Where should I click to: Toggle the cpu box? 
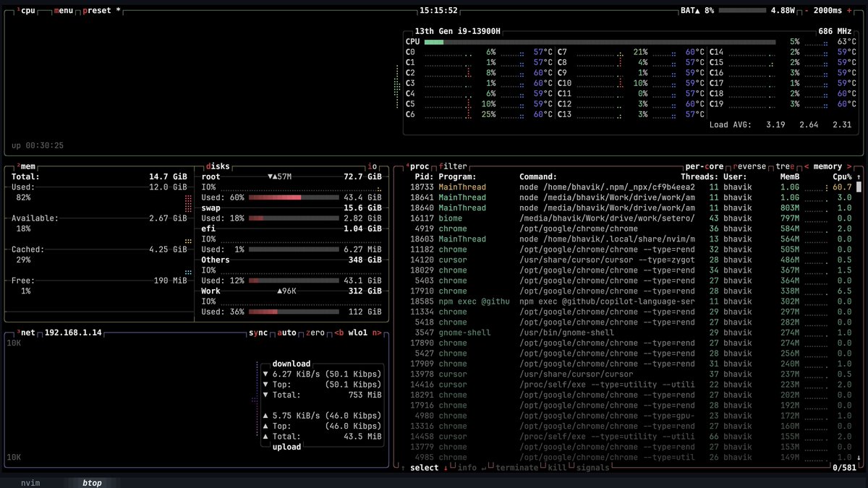[26, 11]
